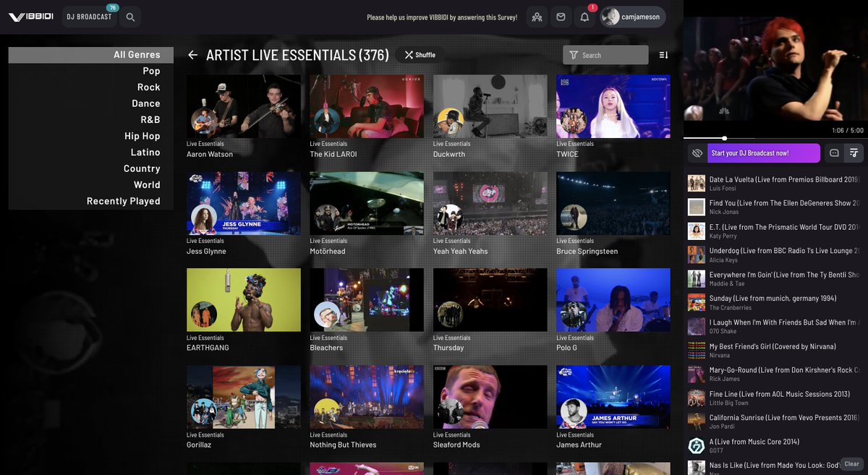Image resolution: width=868 pixels, height=475 pixels.
Task: Open Polo G thumbnail
Action: pyautogui.click(x=613, y=300)
